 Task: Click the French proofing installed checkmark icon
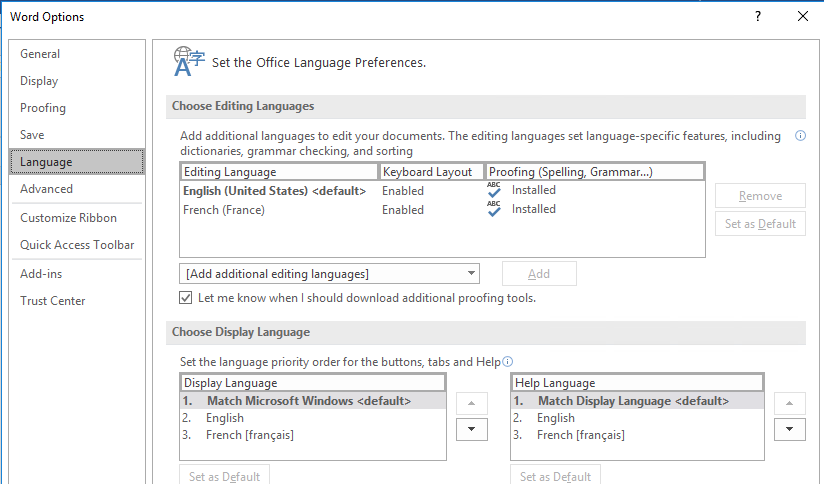(x=494, y=209)
